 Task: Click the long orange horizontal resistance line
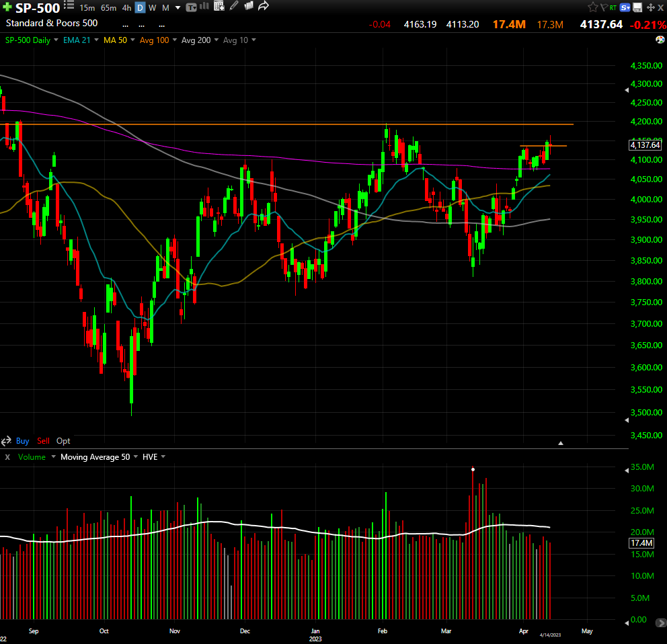(x=286, y=124)
